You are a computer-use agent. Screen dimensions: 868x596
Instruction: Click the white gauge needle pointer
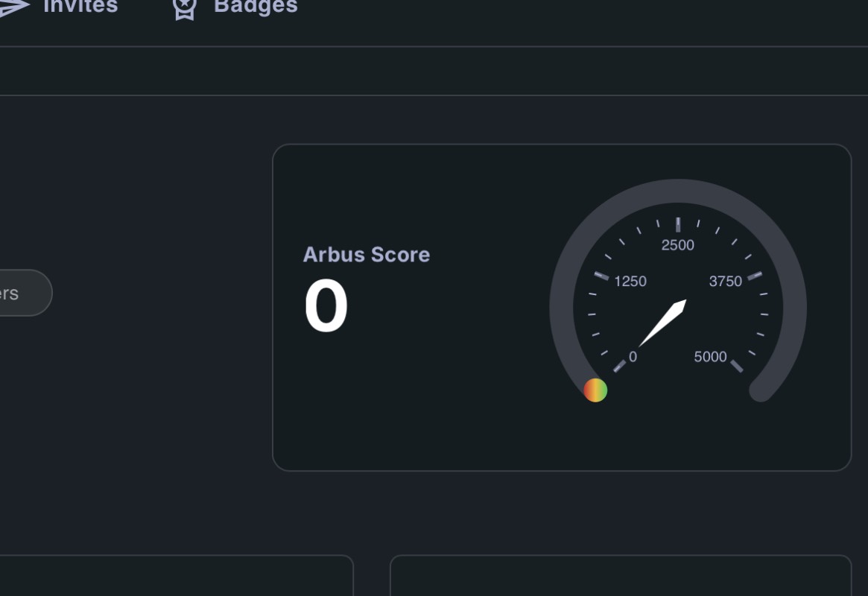point(663,323)
